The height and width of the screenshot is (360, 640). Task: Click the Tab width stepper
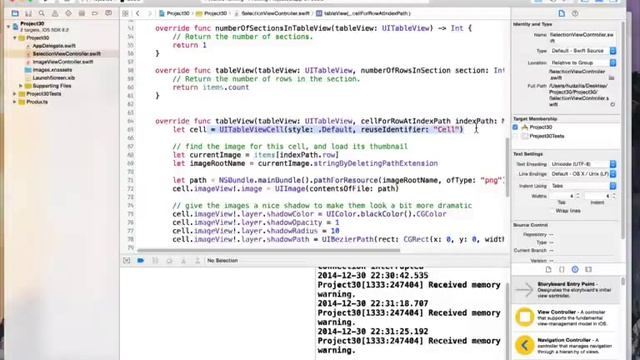[577, 196]
